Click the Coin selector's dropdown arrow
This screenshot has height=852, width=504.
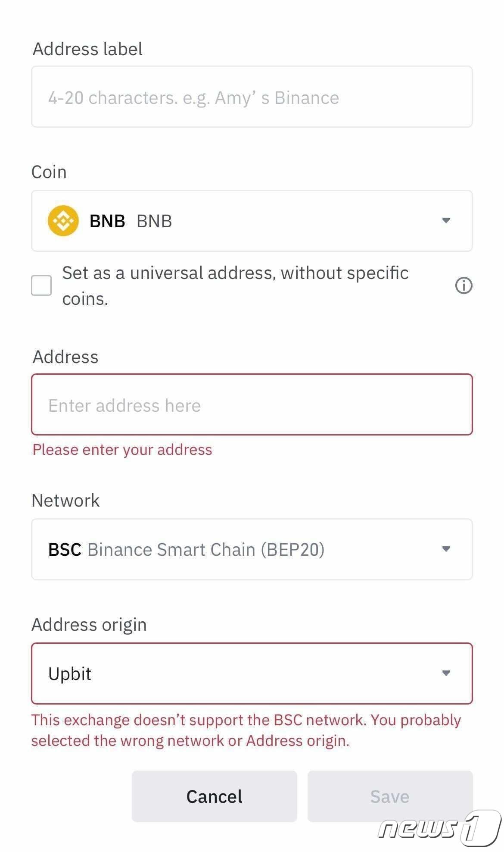[446, 221]
